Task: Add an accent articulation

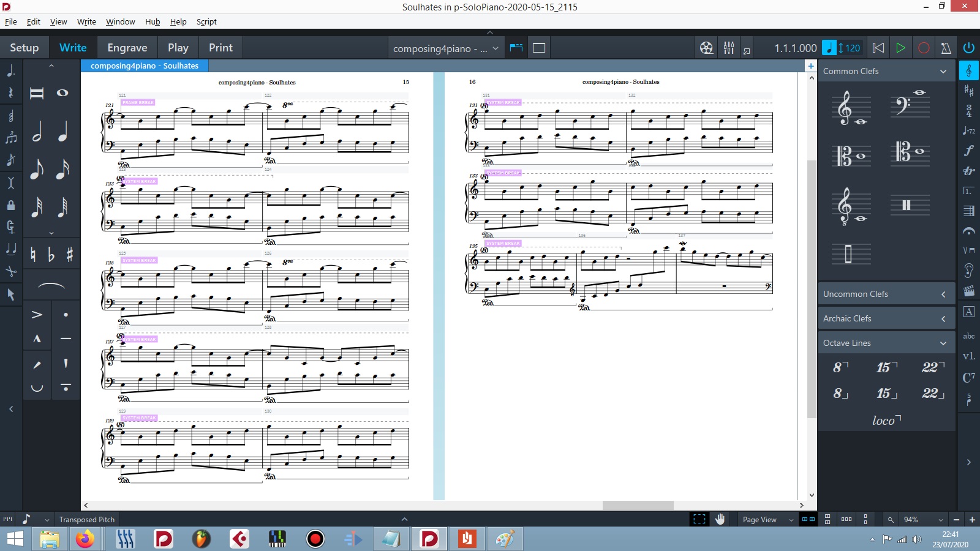Action: coord(37,315)
